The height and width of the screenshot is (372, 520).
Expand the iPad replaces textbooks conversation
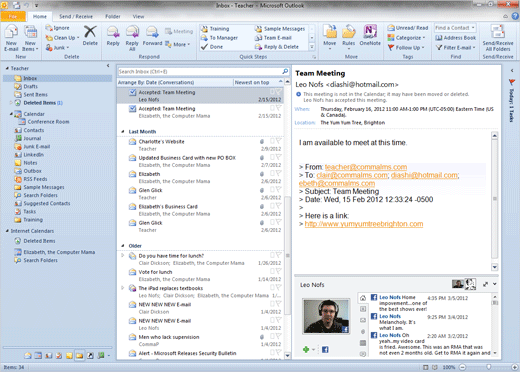[122, 288]
